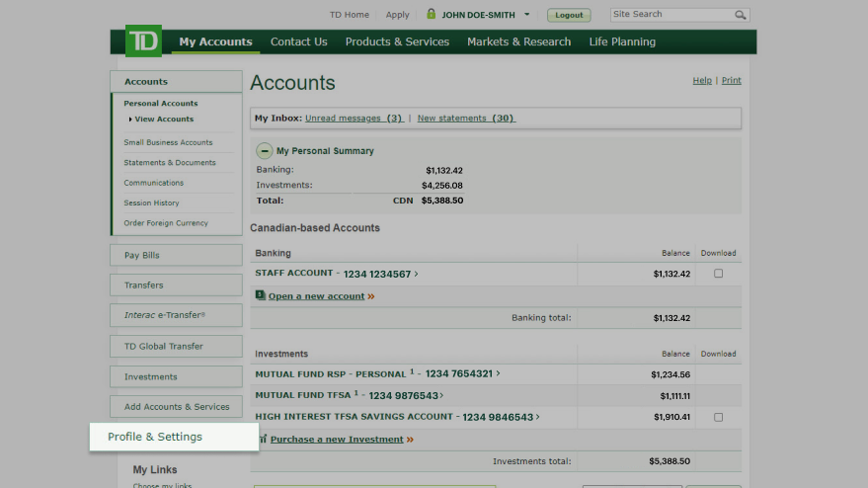The image size is (868, 488).
Task: Open Session History in the sidebar
Action: [x=151, y=203]
